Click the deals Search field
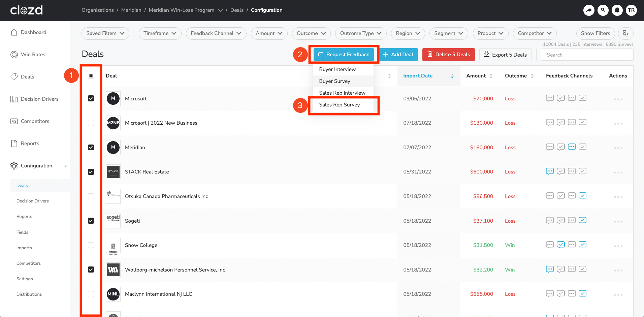 coord(587,55)
